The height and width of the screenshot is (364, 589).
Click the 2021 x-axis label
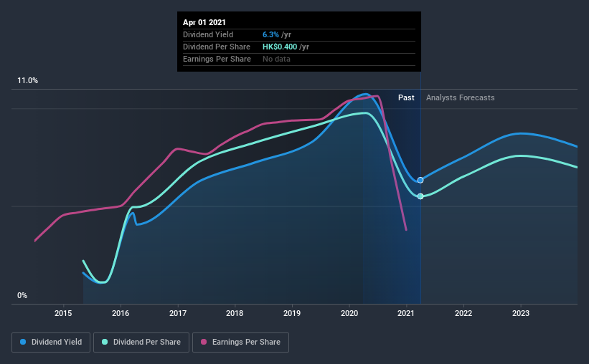point(406,313)
